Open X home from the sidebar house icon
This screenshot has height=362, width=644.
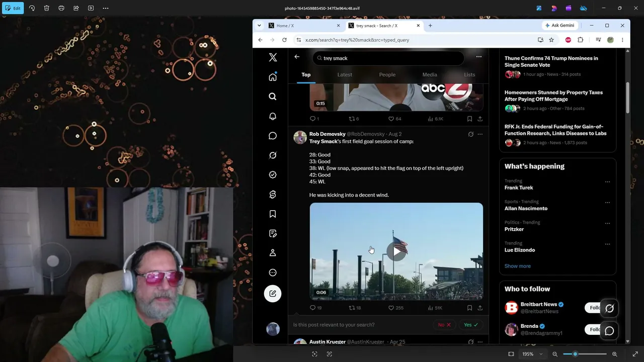[273, 77]
